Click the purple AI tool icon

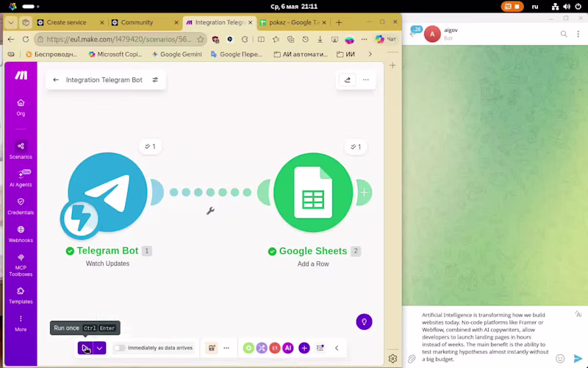(x=288, y=348)
